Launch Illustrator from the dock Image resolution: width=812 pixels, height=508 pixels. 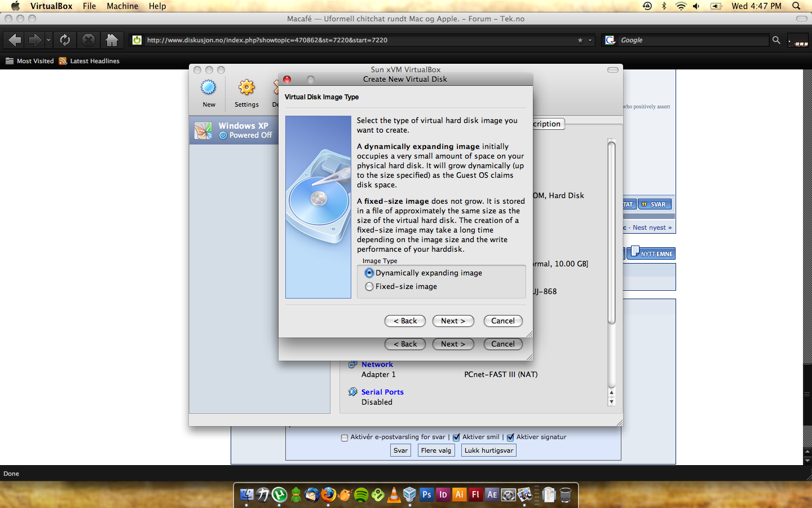(x=460, y=495)
